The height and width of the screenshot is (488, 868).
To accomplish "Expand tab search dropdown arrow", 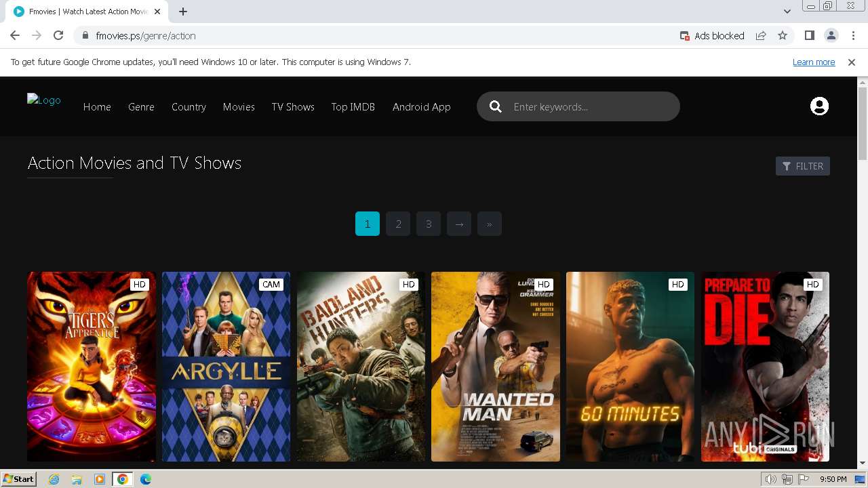I will click(x=787, y=12).
